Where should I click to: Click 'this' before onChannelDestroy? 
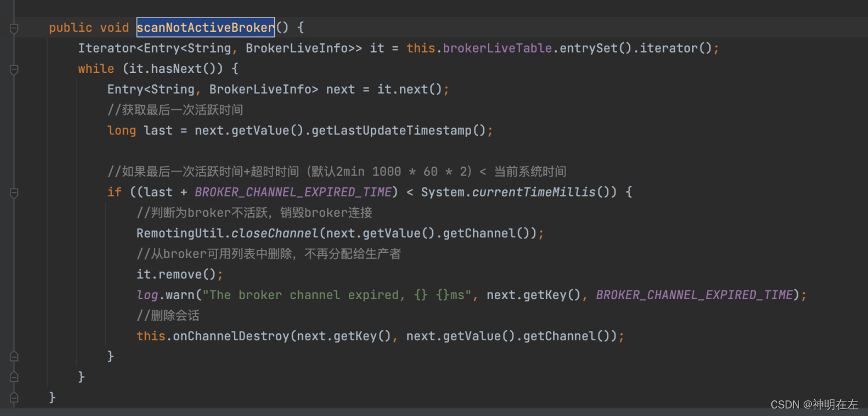[x=150, y=336]
